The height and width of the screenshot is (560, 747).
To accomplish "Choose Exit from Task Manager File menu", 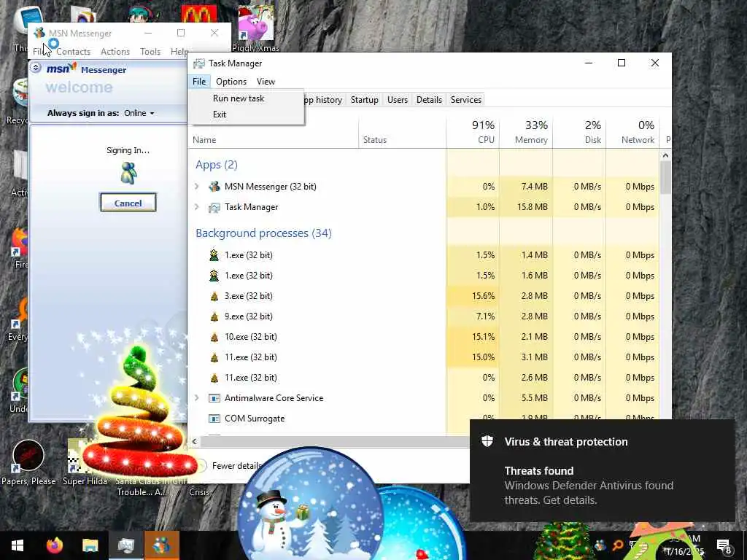I will [x=219, y=114].
